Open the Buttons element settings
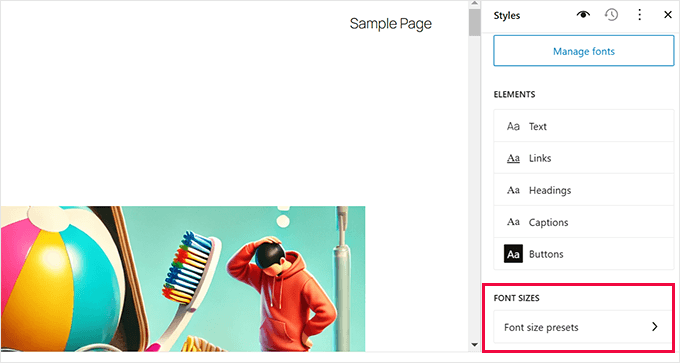This screenshot has width=680, height=363. 584,254
